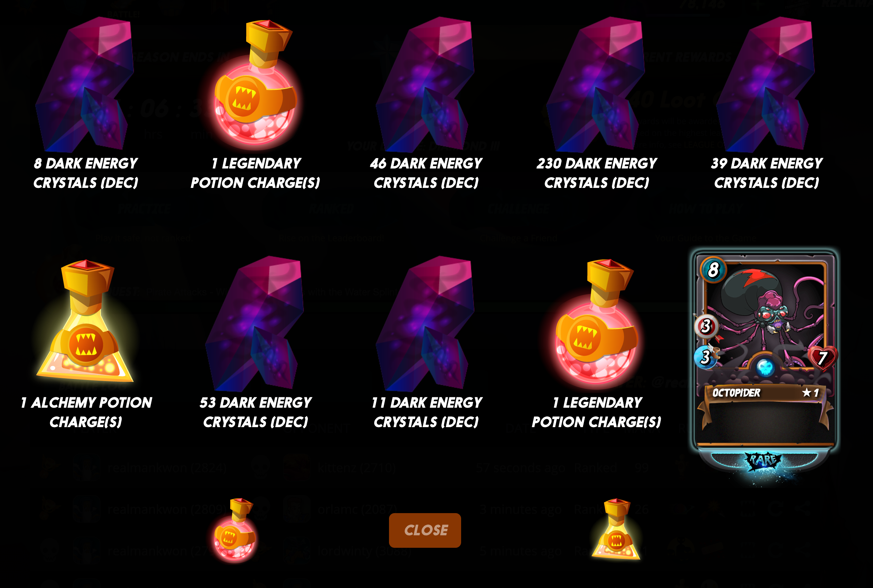Screen dimensions: 873x588
Task: Click the "230 Dark Energy Crystals (DEC)" text
Action: [596, 173]
